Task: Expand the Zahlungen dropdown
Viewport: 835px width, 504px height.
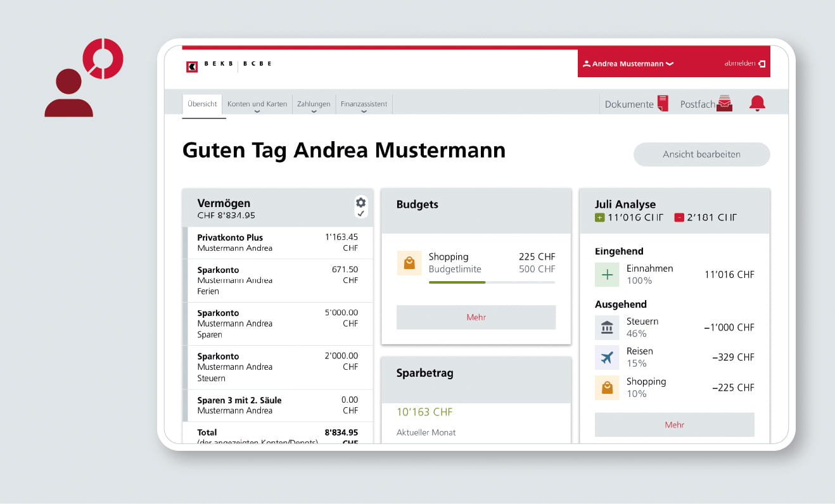Action: pyautogui.click(x=313, y=103)
